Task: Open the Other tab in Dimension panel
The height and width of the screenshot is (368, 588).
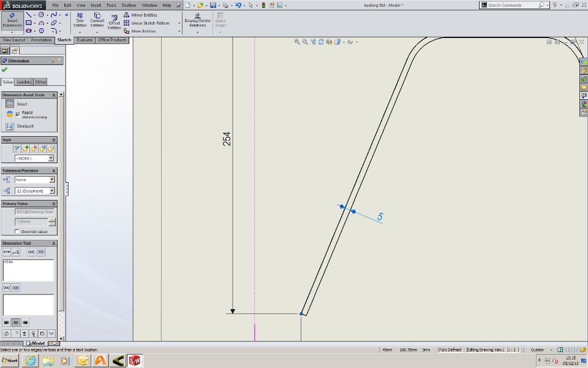Action: pos(40,82)
